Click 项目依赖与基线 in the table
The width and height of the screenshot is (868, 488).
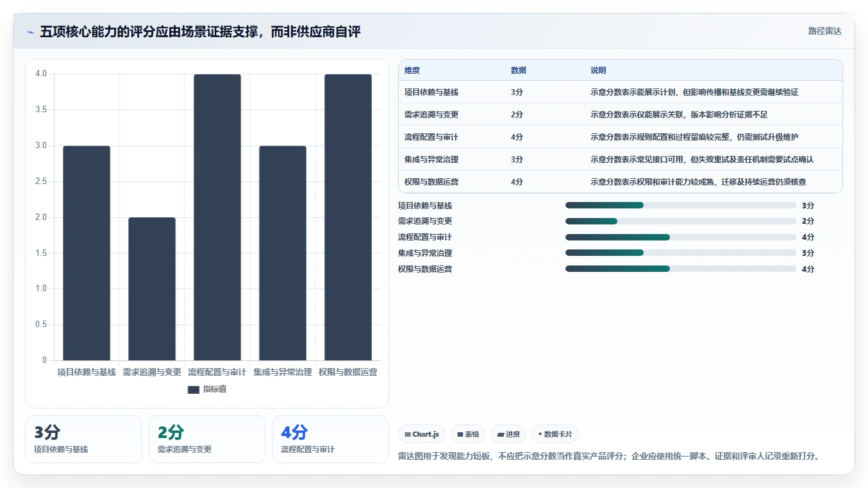[x=431, y=92]
